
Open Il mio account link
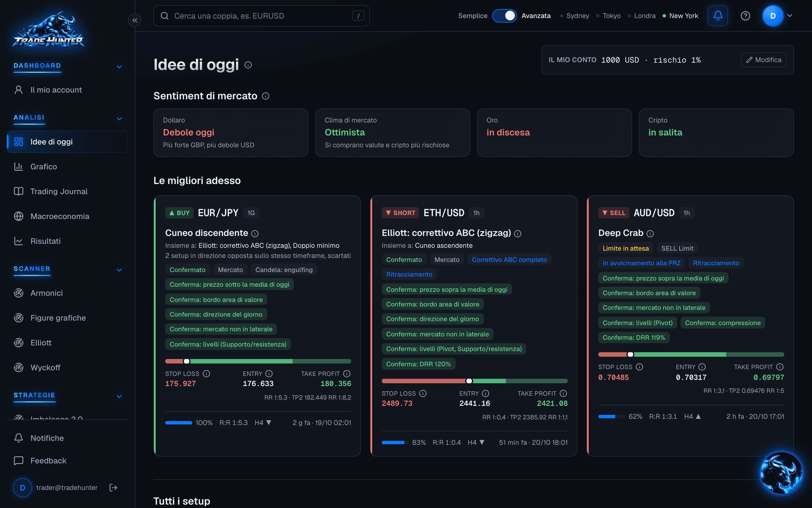[67, 90]
